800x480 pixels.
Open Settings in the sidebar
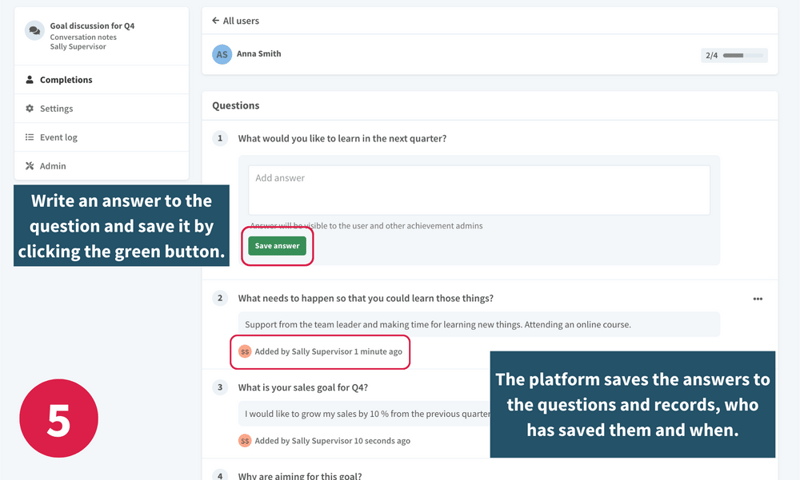pos(102,109)
